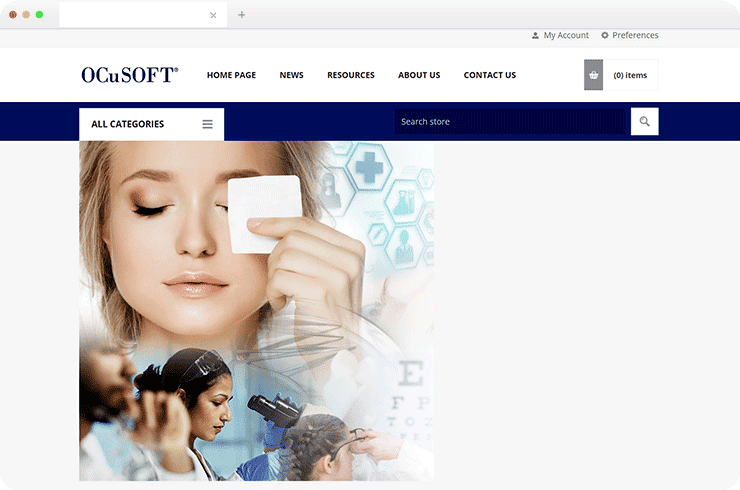Click the hero banner image of woman
This screenshot has height=490, width=740.
tap(256, 310)
